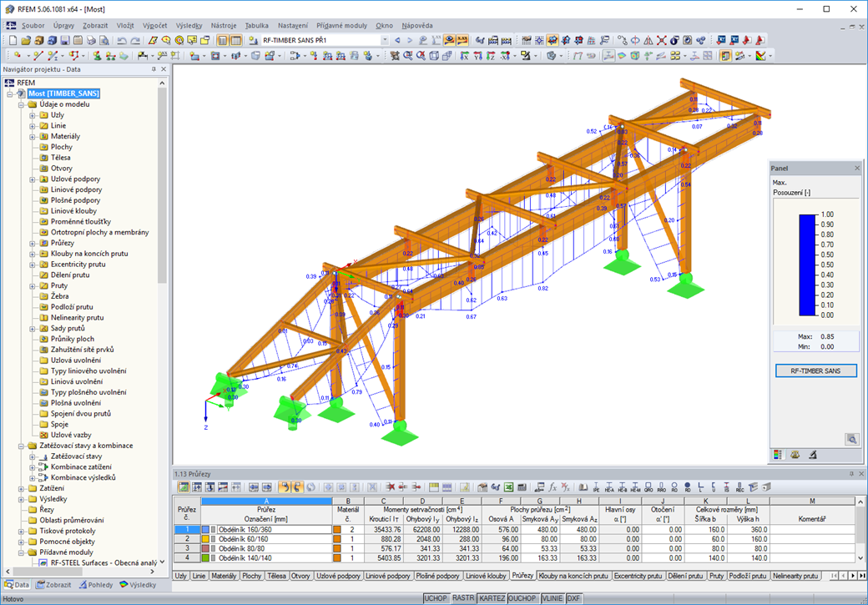Switch to the Výsledky navigator tab

pyautogui.click(x=144, y=587)
